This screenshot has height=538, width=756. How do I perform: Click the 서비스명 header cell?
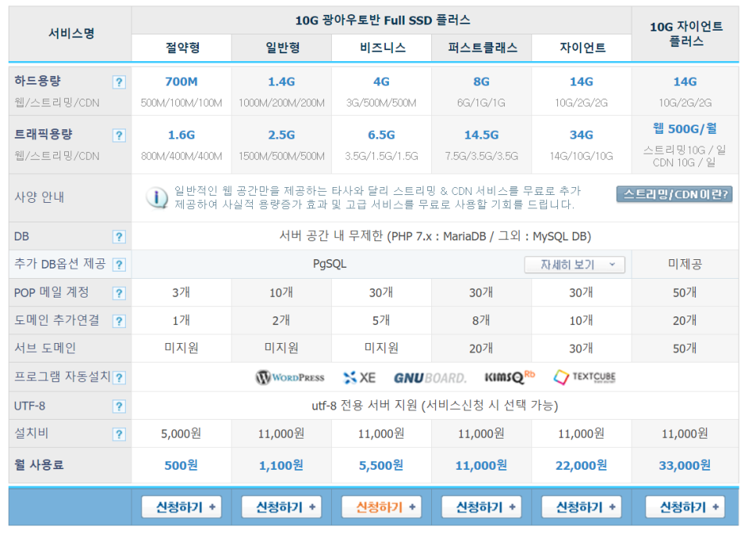[x=71, y=34]
